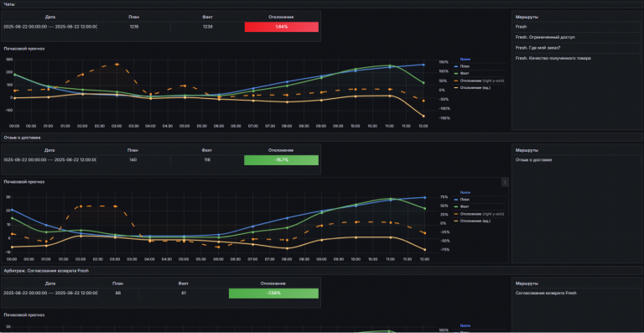Toggle План series in Отзыв о доставке legend
Viewport: 644px width, 333px height.
[464, 200]
